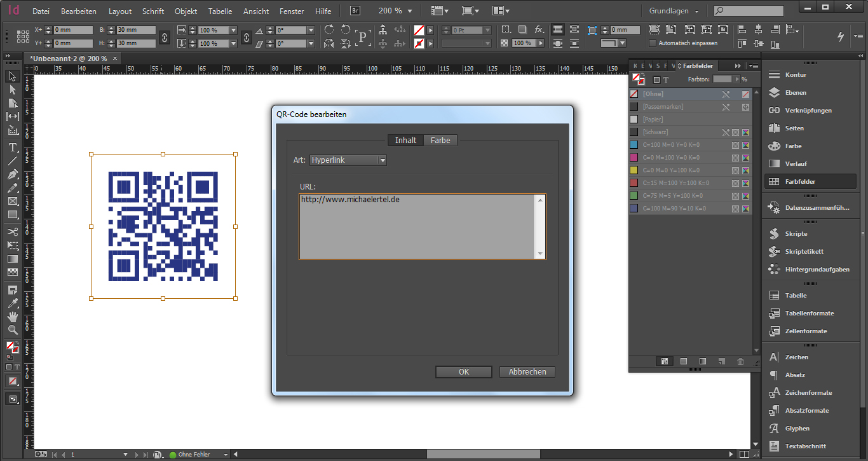
Task: Select the Type (T) tool in toolbox
Action: click(x=13, y=148)
